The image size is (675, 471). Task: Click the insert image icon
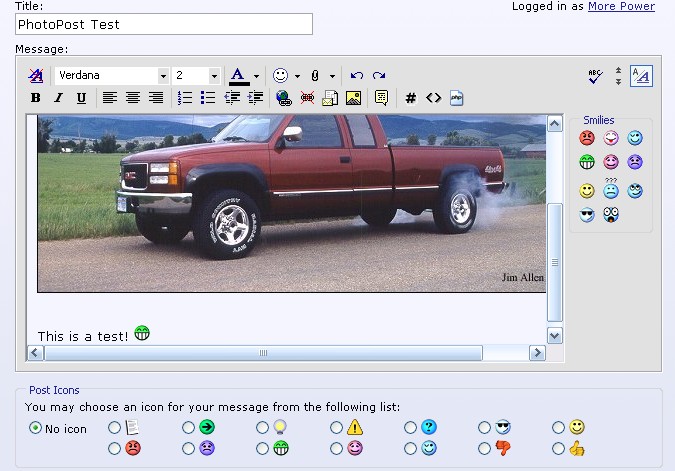pyautogui.click(x=353, y=98)
